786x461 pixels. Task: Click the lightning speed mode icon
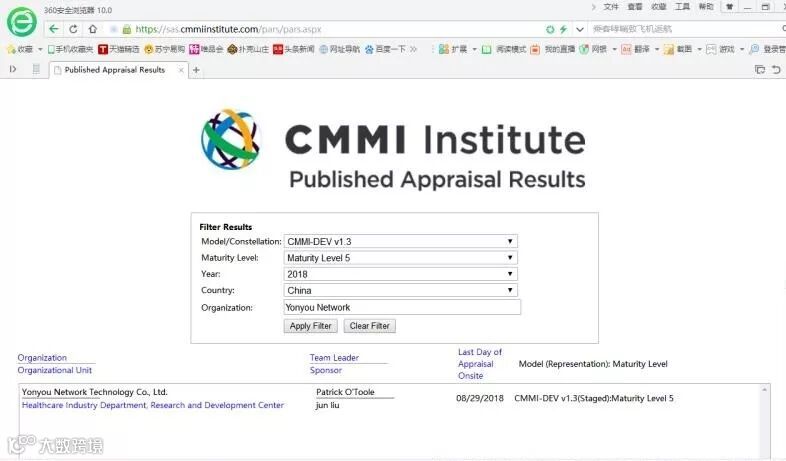[563, 30]
